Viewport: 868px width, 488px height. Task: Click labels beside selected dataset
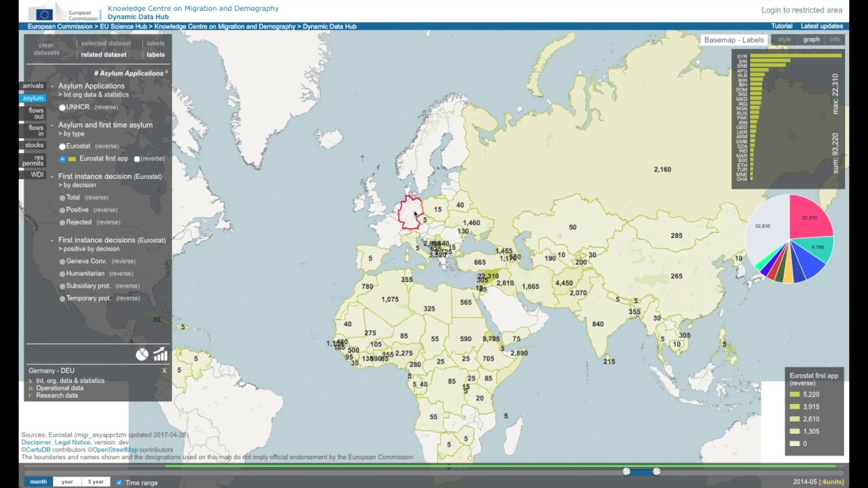(x=155, y=43)
